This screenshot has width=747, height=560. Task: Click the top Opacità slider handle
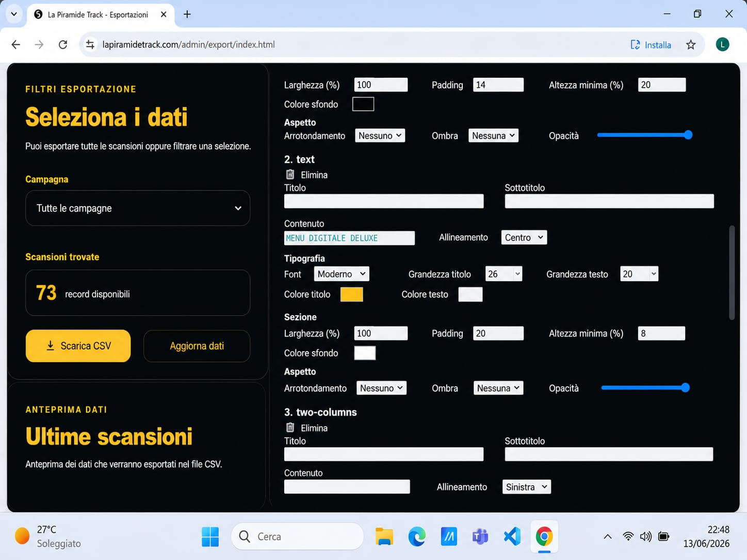tap(688, 135)
